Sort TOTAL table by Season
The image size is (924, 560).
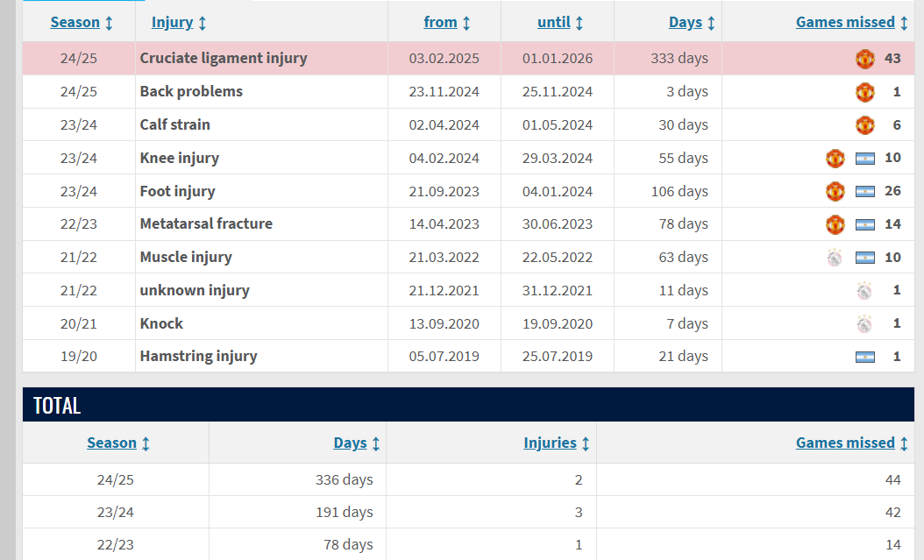pyautogui.click(x=117, y=443)
